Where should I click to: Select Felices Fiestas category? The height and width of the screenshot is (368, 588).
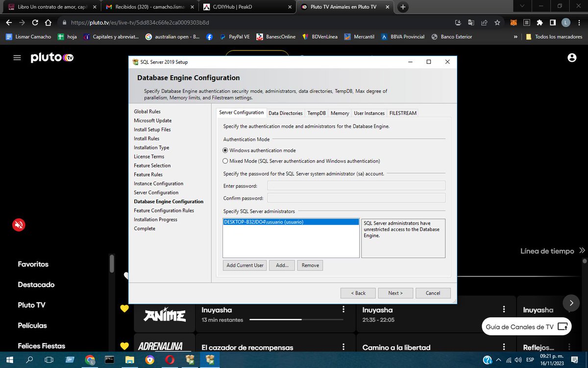coord(42,346)
